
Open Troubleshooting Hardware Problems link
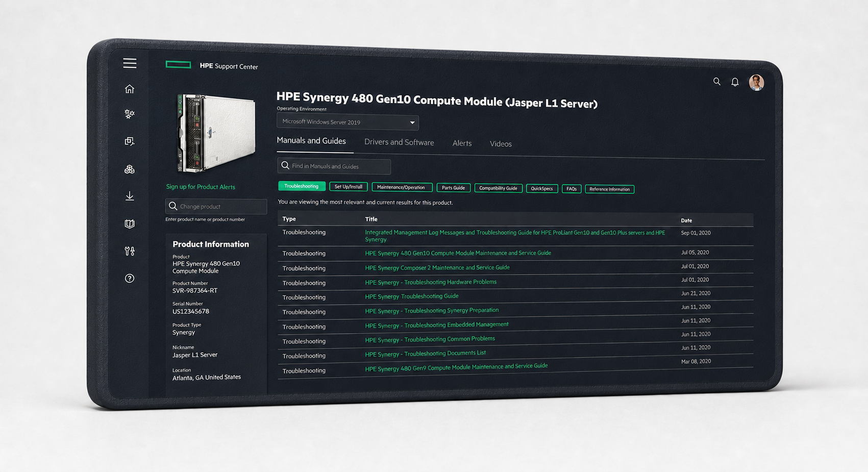pyautogui.click(x=431, y=282)
